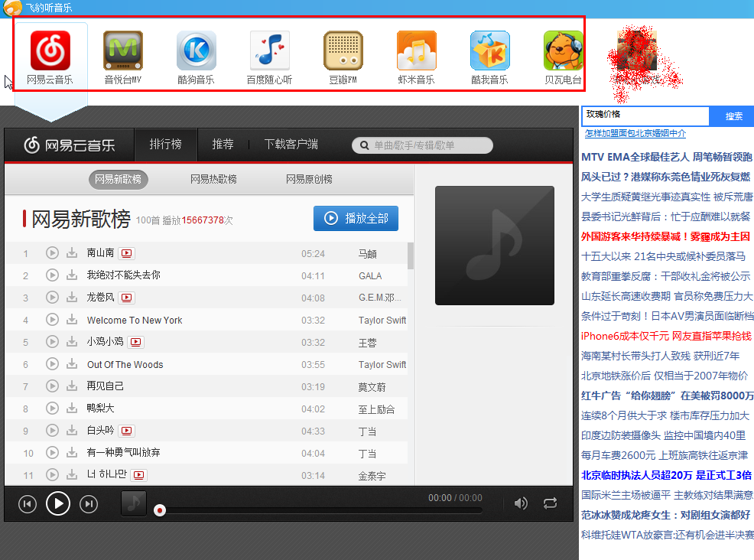Play the Korean song by 金泰宇
Viewport: 754px width, 560px height.
pyautogui.click(x=52, y=475)
